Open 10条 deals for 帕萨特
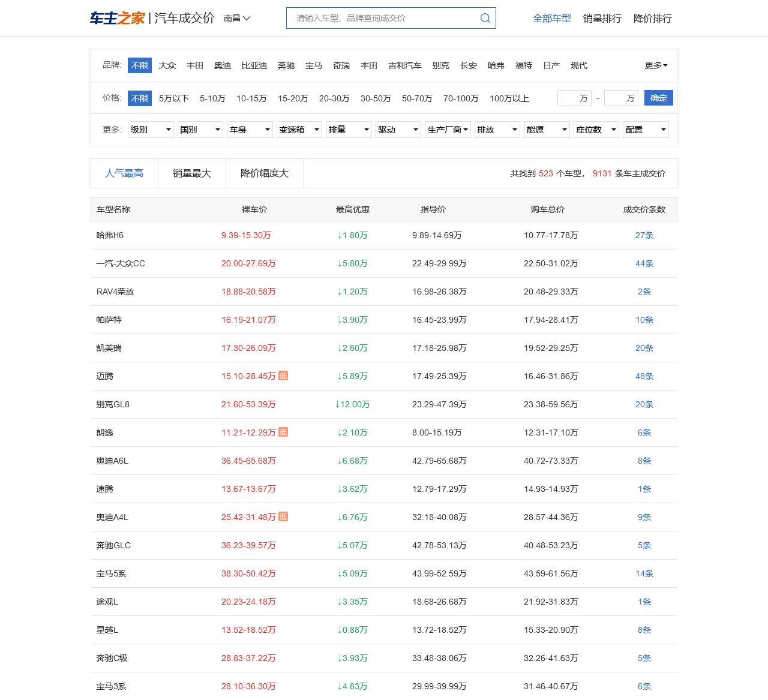The image size is (768, 700). click(x=644, y=320)
